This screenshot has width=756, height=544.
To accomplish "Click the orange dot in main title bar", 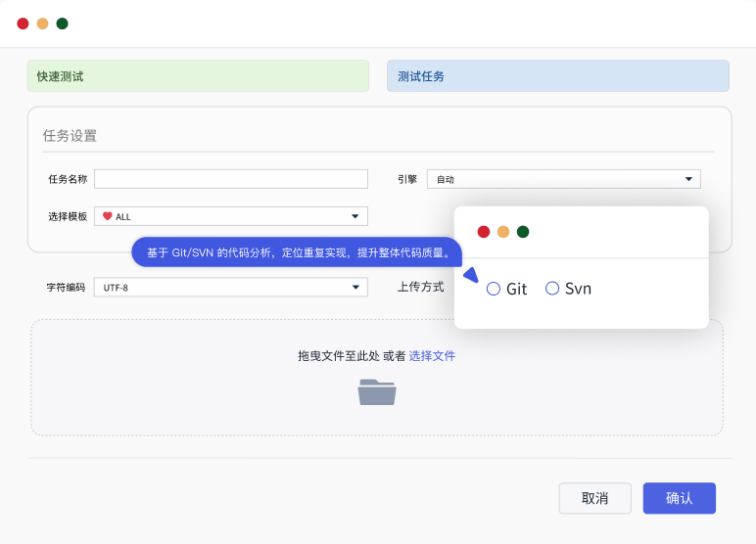I will tap(42, 23).
